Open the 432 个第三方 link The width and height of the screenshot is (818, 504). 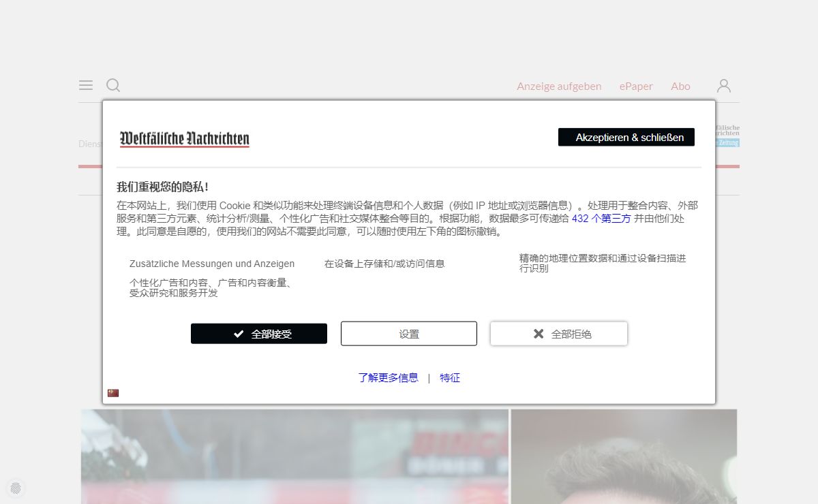601,219
